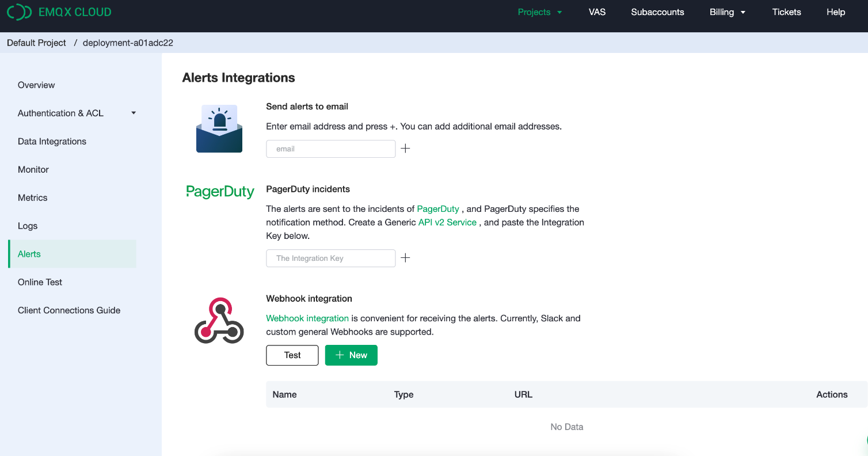
Task: Click the 'No Data' table message
Action: (x=567, y=427)
